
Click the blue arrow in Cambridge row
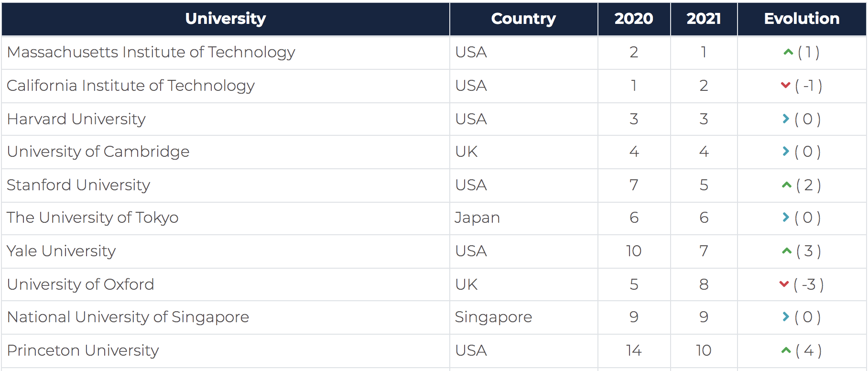(x=785, y=152)
